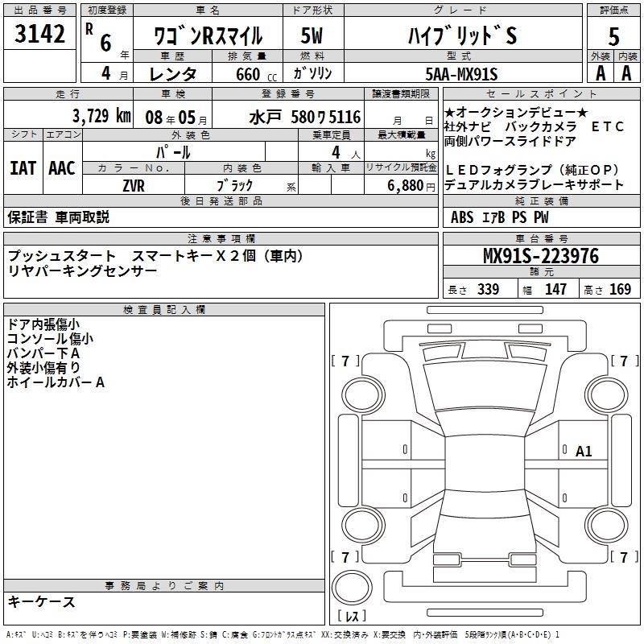Viewport: 644px width, 644px height.
Task: Select inspector note ホイールカバーA
Action: point(56,382)
